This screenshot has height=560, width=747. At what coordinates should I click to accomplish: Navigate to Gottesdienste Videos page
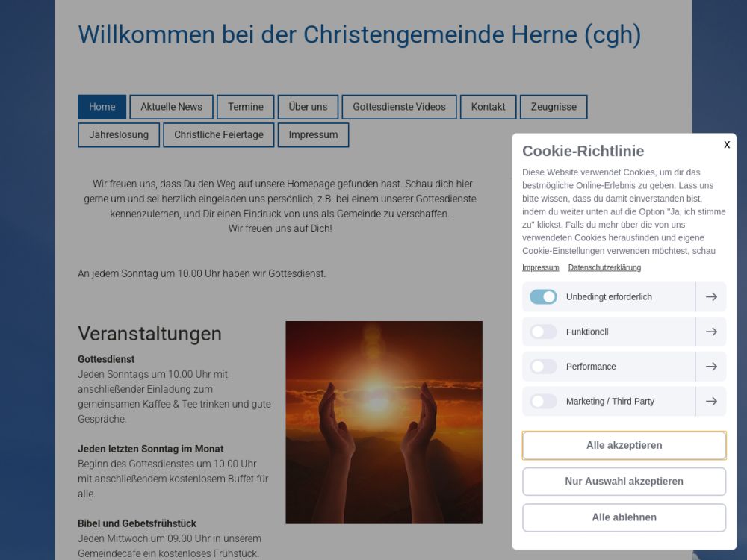pos(399,107)
